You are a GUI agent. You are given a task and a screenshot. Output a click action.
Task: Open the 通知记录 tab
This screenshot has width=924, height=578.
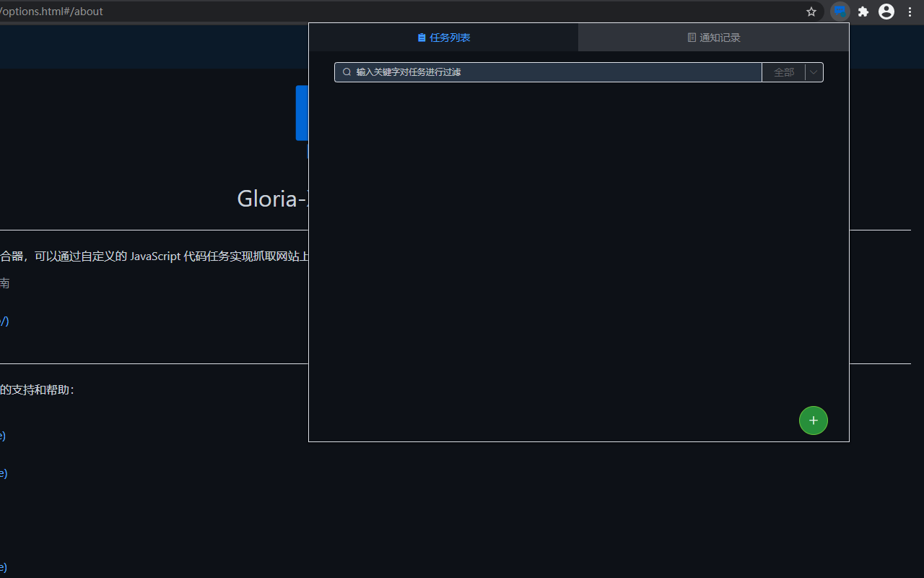(714, 38)
